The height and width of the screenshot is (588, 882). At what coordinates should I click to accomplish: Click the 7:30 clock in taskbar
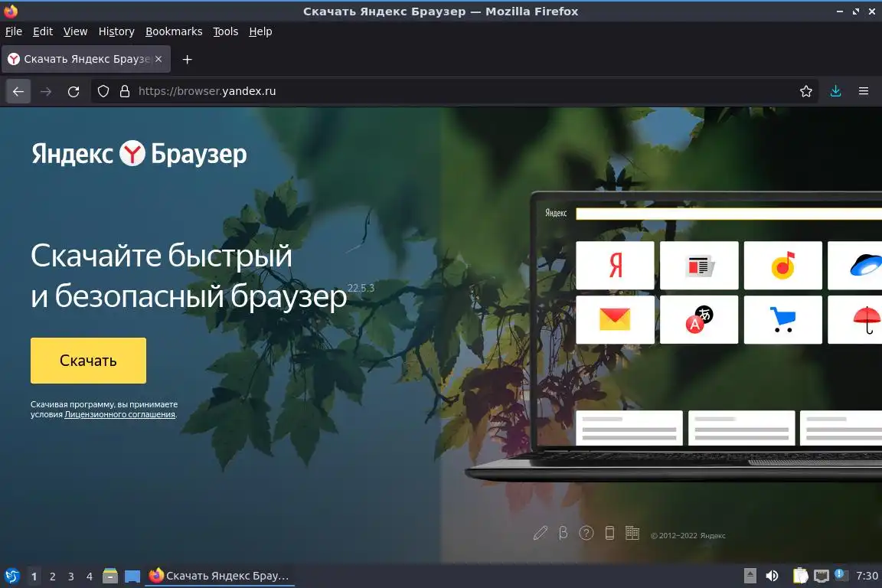(x=867, y=576)
